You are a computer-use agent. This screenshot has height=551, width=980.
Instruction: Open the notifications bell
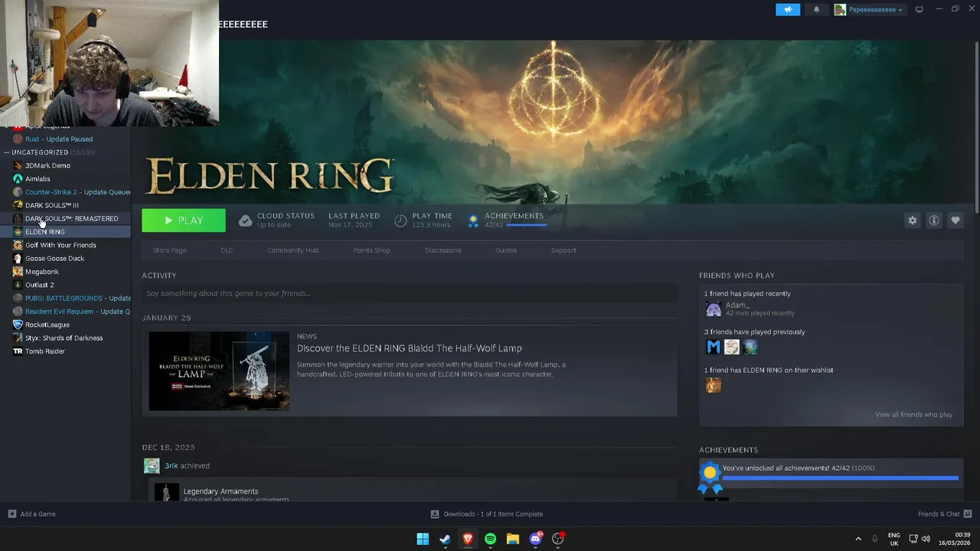(816, 9)
